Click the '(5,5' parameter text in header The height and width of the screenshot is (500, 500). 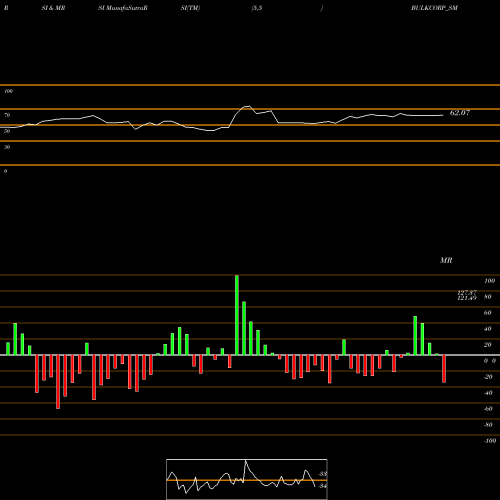point(257,8)
